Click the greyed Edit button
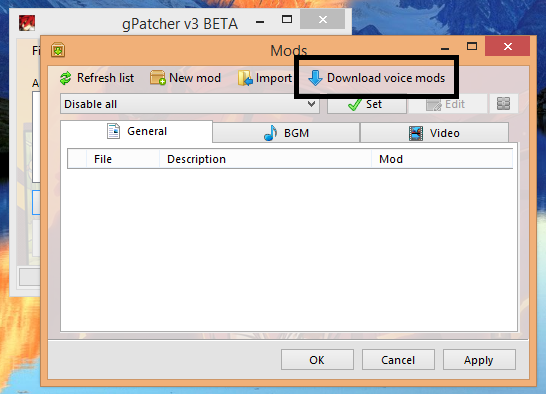Screen dimensions: 546x394 447,104
